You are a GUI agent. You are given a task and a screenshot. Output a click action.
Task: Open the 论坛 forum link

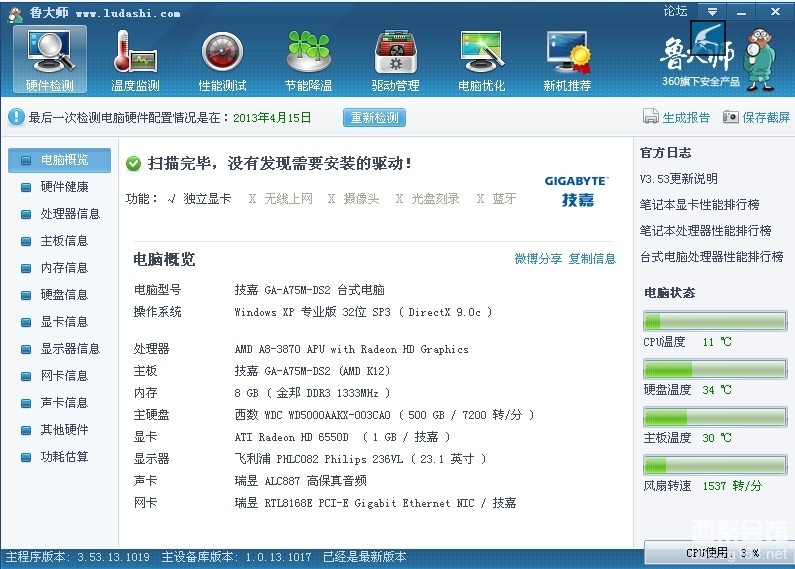click(x=675, y=11)
